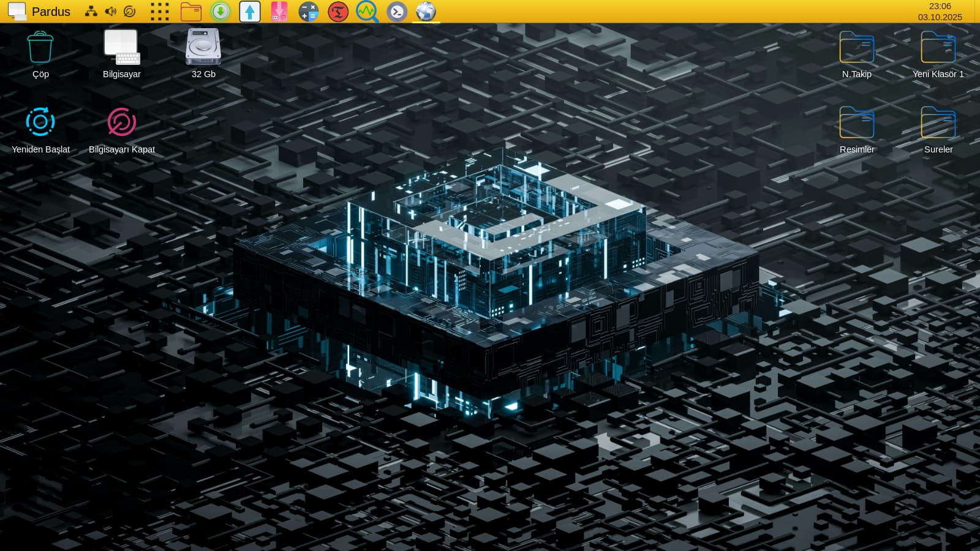This screenshot has width=980, height=551.
Task: Open the Pardus main menu
Action: click(x=39, y=12)
